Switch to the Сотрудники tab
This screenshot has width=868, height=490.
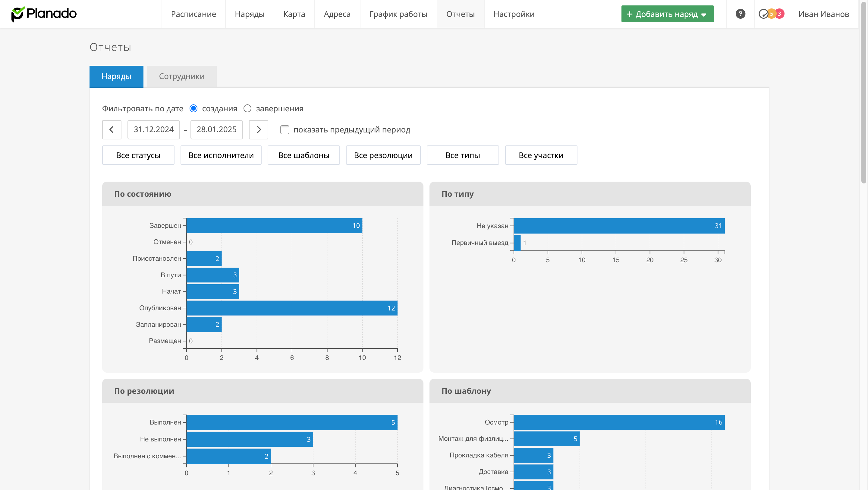click(x=182, y=76)
